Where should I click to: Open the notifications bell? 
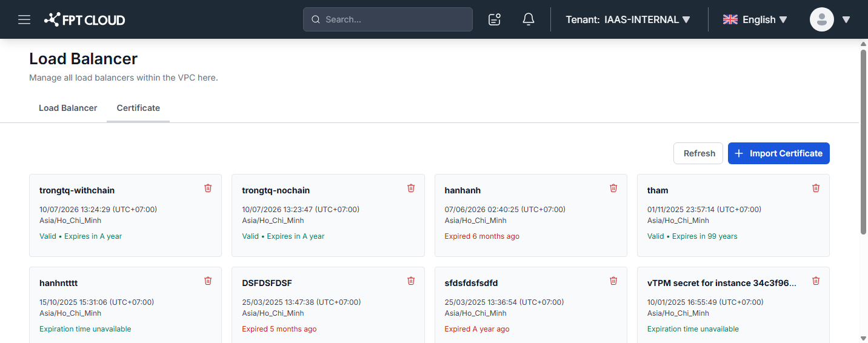(x=529, y=19)
